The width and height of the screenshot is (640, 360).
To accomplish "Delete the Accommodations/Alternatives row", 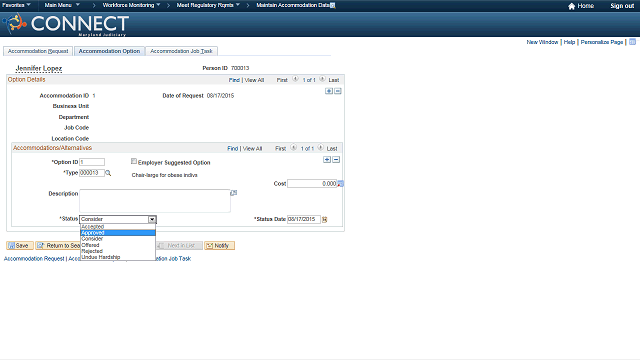I will pos(336,160).
